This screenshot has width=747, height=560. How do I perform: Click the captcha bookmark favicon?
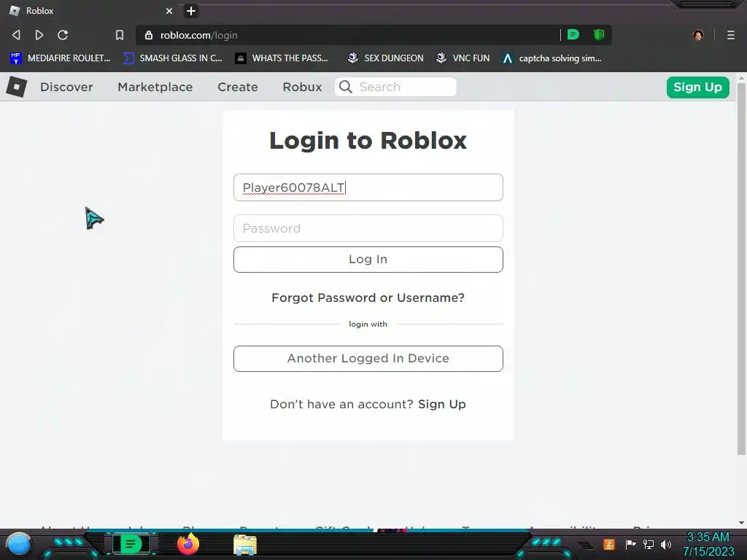tap(508, 58)
